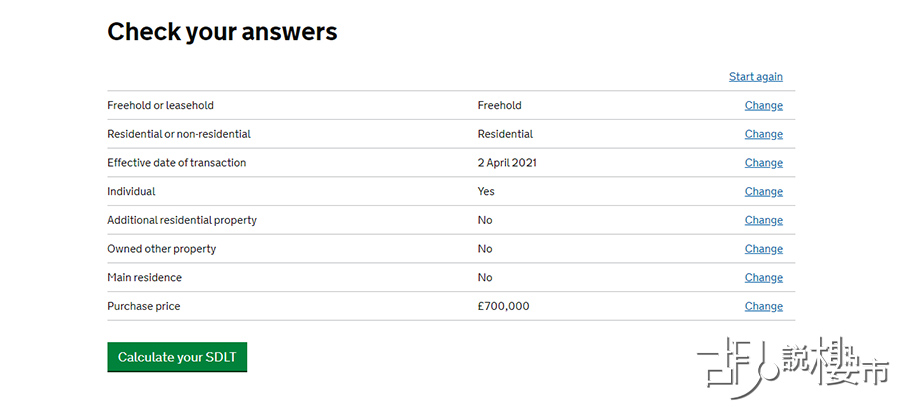This screenshot has height=411, width=900.
Task: Click the Start again link
Action: coord(755,76)
